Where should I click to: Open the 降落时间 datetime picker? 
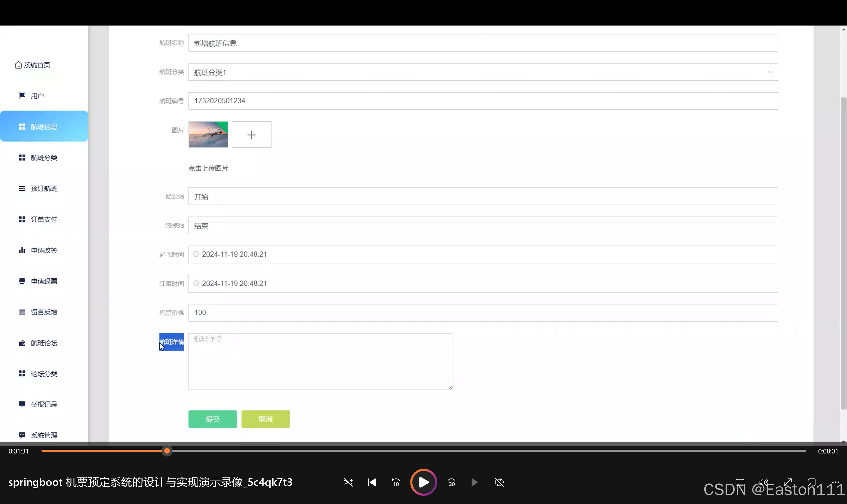pos(483,283)
